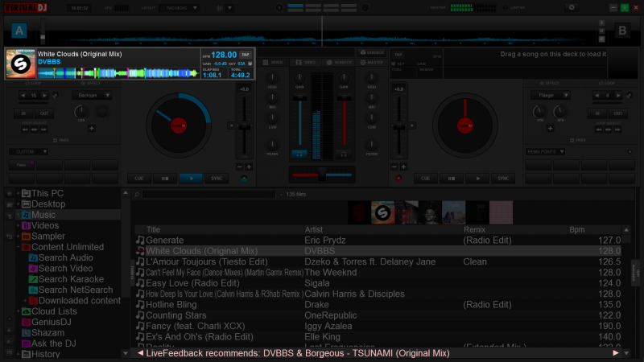
Task: Open CUSTOM pads dropdown on deck A
Action: pyautogui.click(x=28, y=152)
